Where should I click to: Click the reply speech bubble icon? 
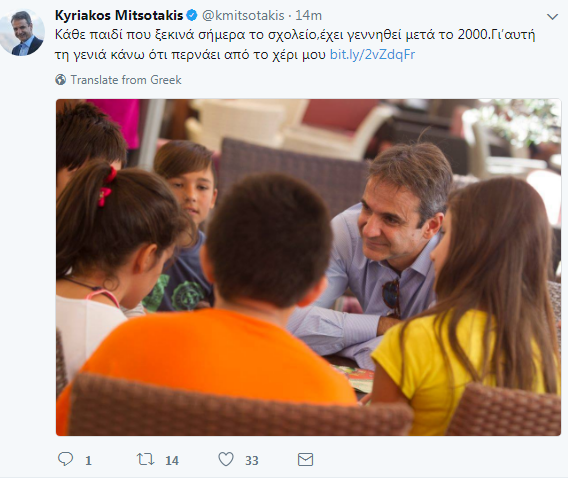66,459
